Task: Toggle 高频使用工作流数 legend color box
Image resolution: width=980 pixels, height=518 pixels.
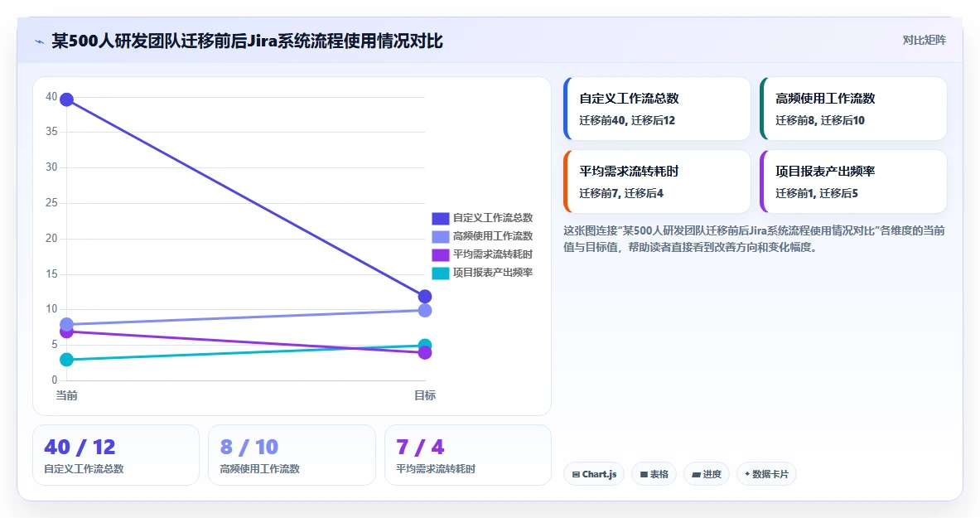Action: point(441,236)
